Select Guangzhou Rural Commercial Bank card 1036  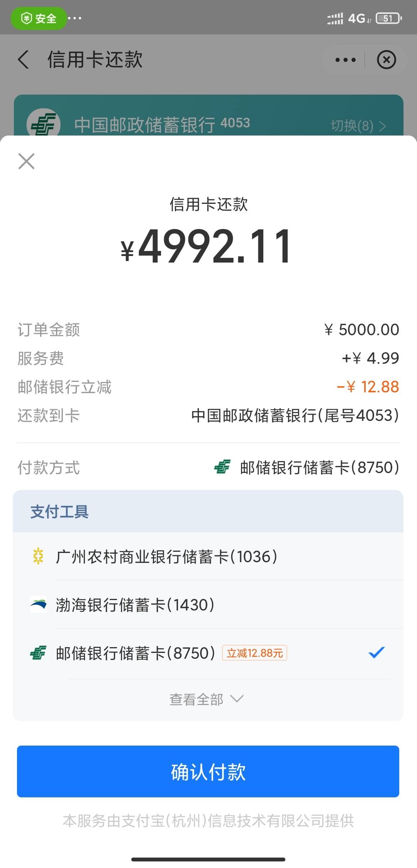pyautogui.click(x=208, y=556)
